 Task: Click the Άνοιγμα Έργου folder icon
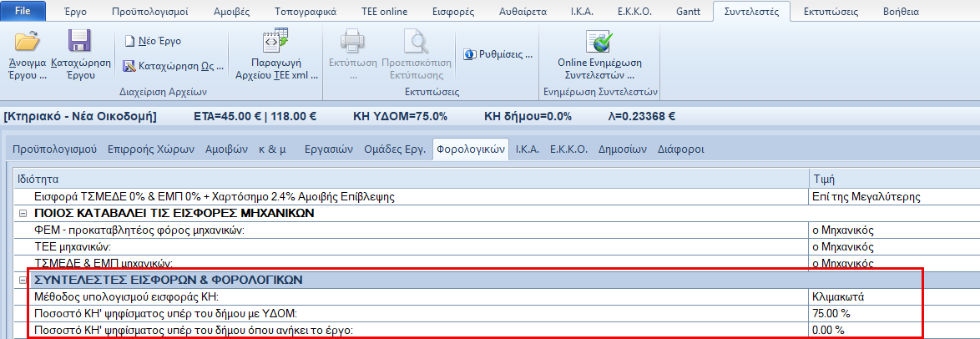[27, 42]
